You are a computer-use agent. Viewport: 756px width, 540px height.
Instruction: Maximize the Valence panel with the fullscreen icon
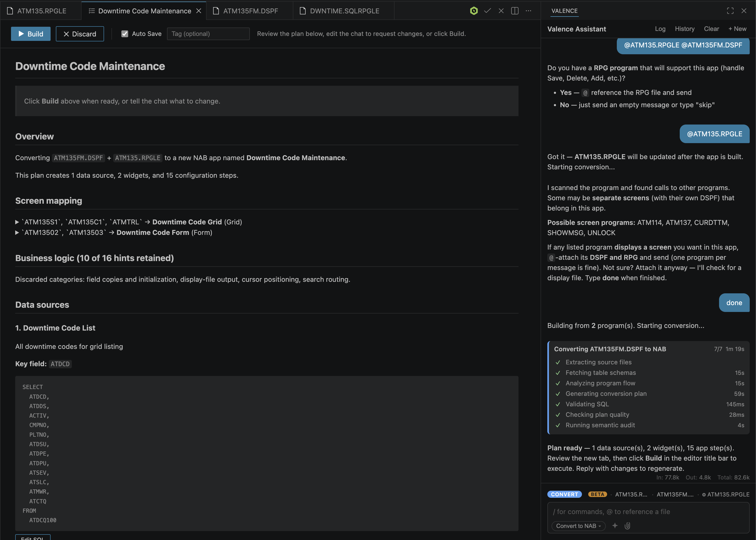[730, 11]
